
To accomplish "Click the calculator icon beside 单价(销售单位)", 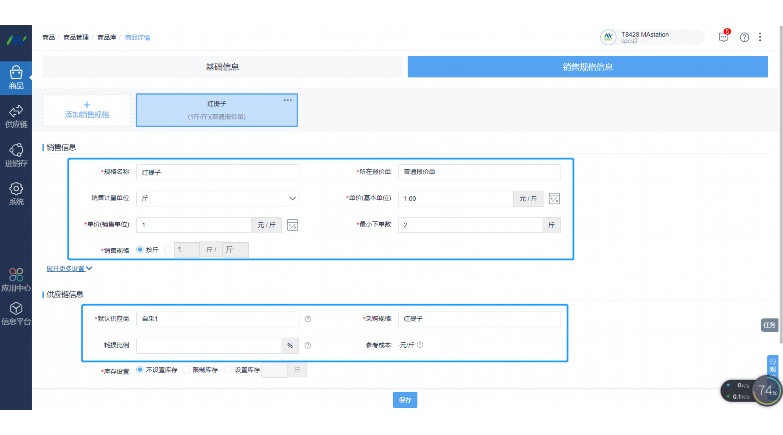I will pos(293,225).
